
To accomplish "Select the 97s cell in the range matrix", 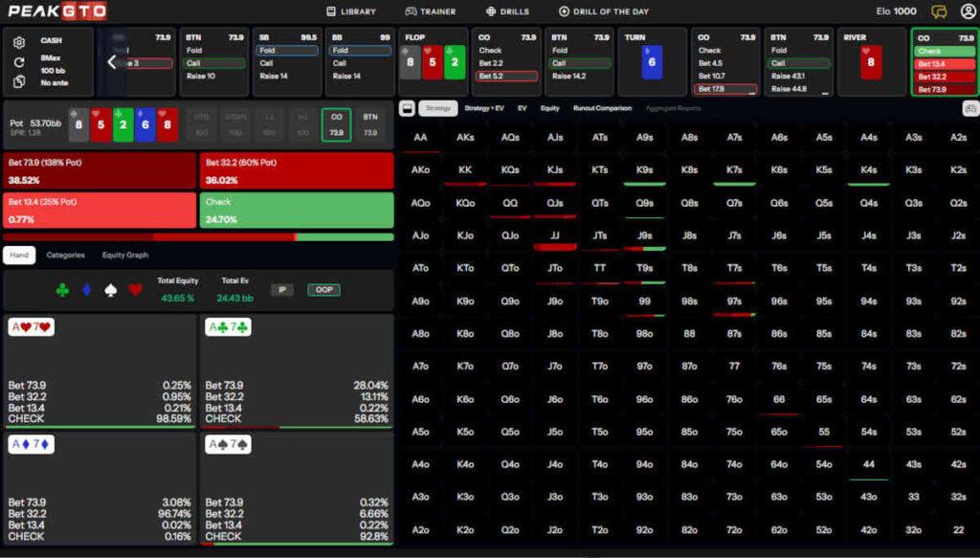I will (734, 301).
